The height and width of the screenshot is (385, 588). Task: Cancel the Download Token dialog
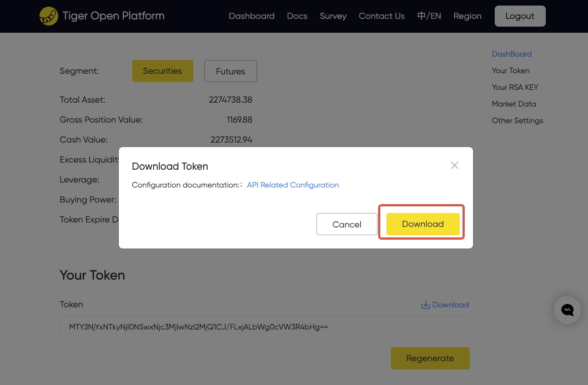coord(347,224)
